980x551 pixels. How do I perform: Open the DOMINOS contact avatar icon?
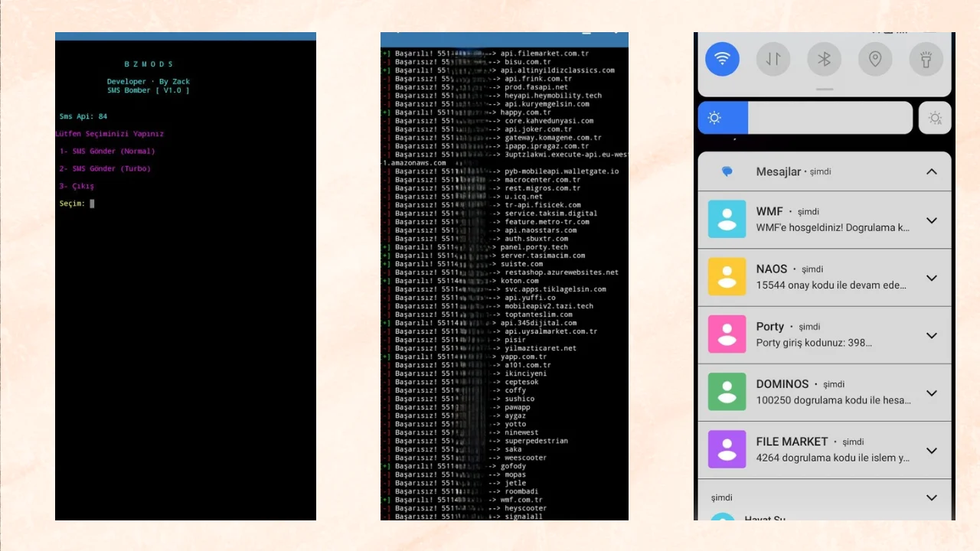pos(727,392)
